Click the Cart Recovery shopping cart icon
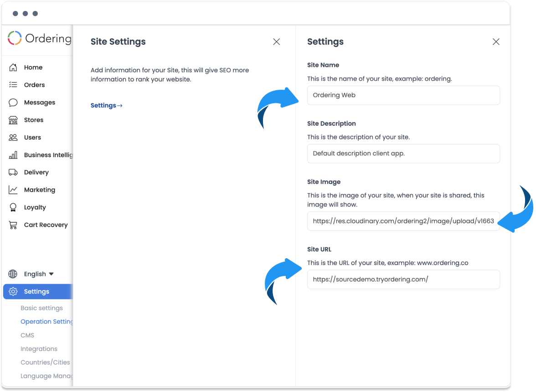536x392 pixels. 13,225
